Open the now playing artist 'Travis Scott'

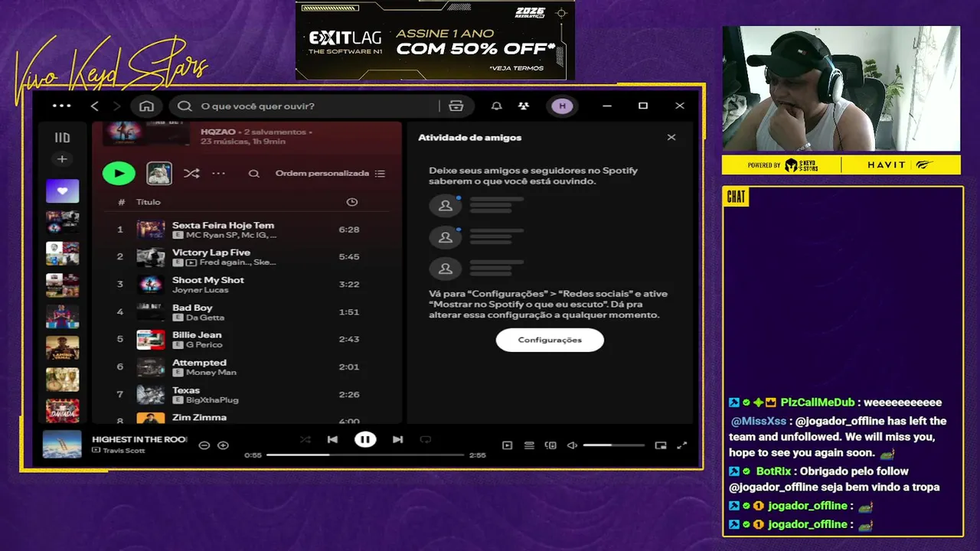point(123,451)
